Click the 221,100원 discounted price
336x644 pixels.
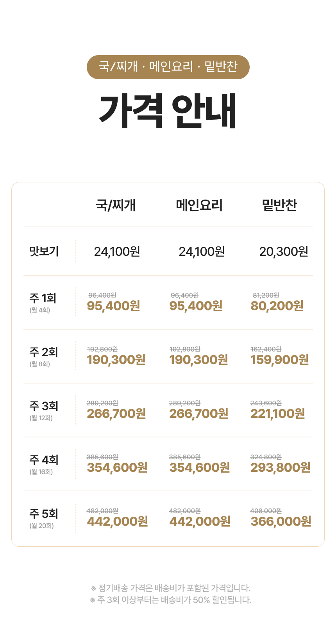click(278, 414)
